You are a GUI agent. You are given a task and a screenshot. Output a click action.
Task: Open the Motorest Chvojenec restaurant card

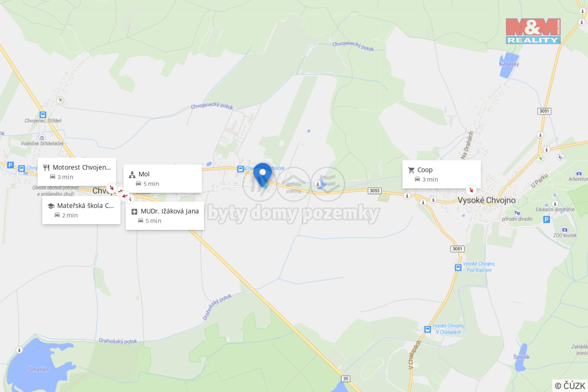tap(77, 172)
